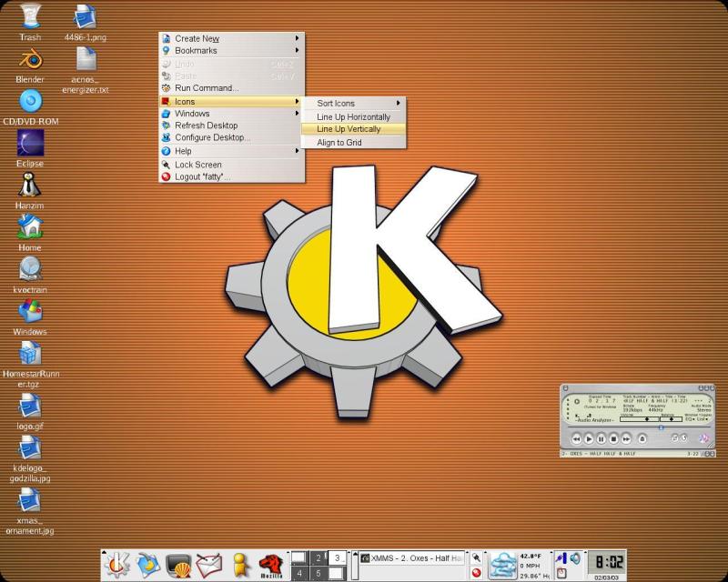Screen dimensions: 728x582
Task: Click the blue plug tray icon
Action: tap(561, 557)
